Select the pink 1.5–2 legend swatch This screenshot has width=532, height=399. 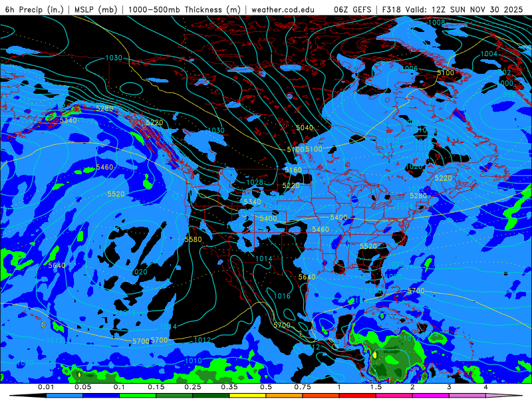(394, 396)
